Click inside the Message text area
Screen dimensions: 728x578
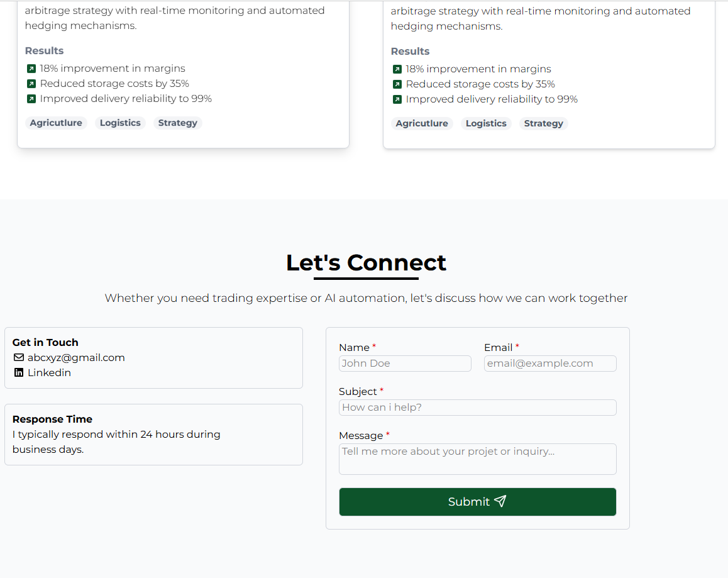pos(478,459)
